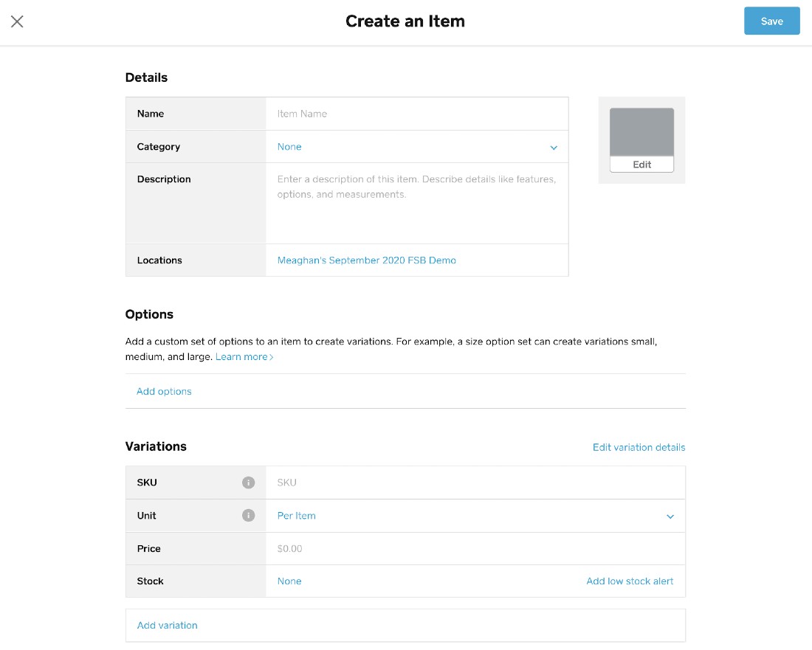Type in the Item Name field
The height and width of the screenshot is (650, 812).
[417, 114]
